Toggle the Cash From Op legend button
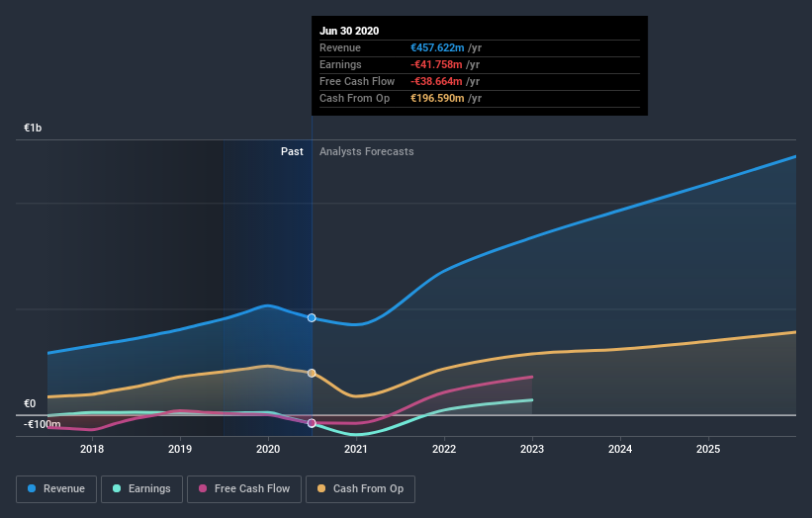This screenshot has height=518, width=812. coord(360,489)
